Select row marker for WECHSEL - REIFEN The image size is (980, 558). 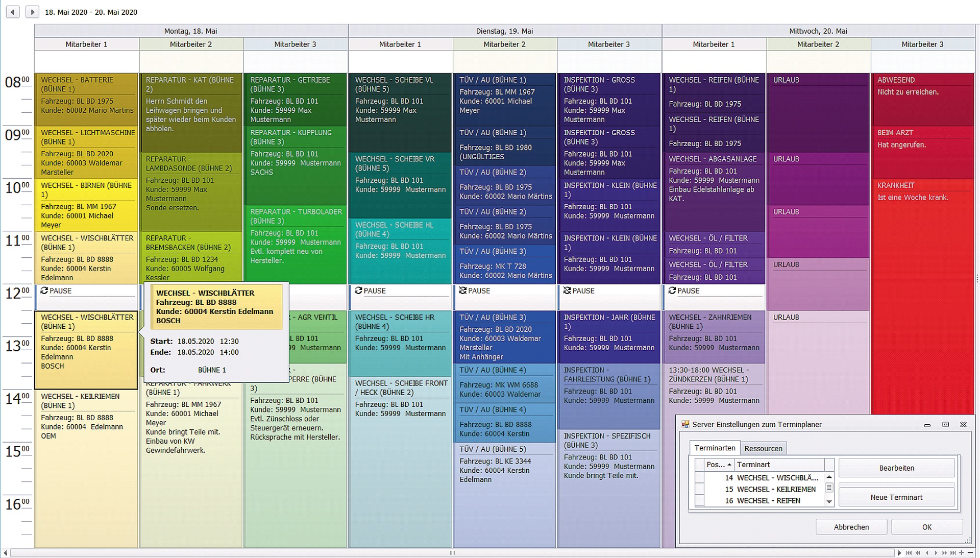[699, 501]
